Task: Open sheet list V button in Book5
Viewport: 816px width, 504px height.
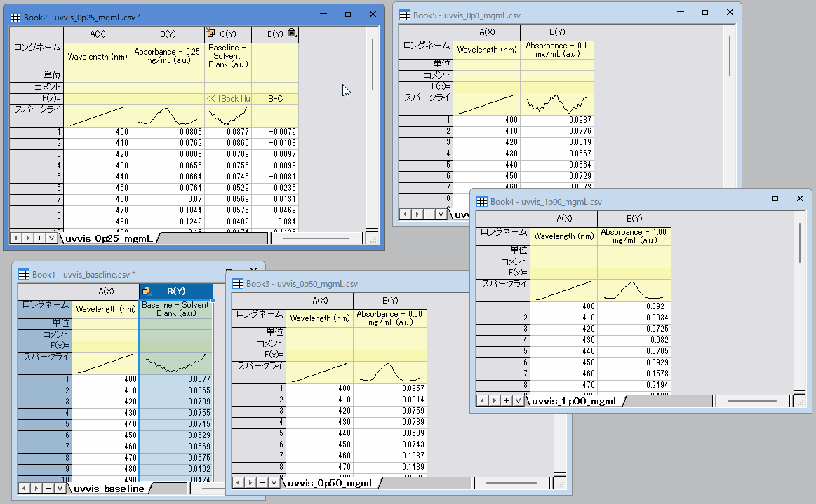Action: pyautogui.click(x=440, y=214)
